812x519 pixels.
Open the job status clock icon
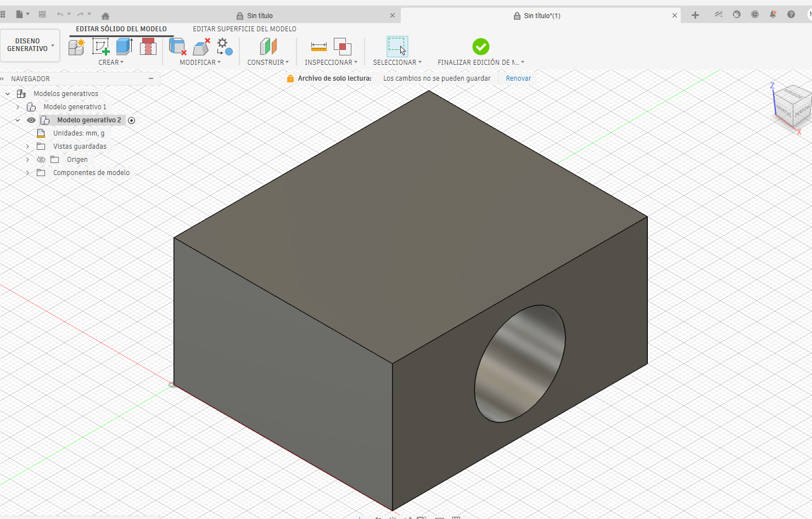point(755,15)
